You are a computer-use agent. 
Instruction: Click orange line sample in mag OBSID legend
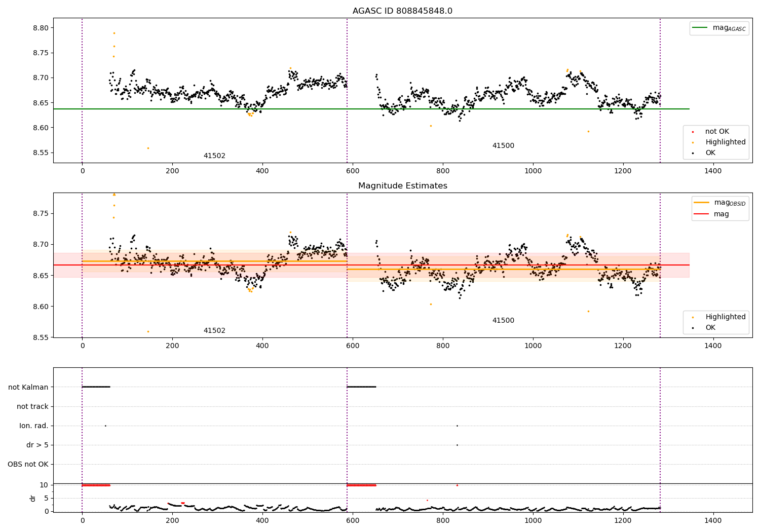click(x=702, y=203)
